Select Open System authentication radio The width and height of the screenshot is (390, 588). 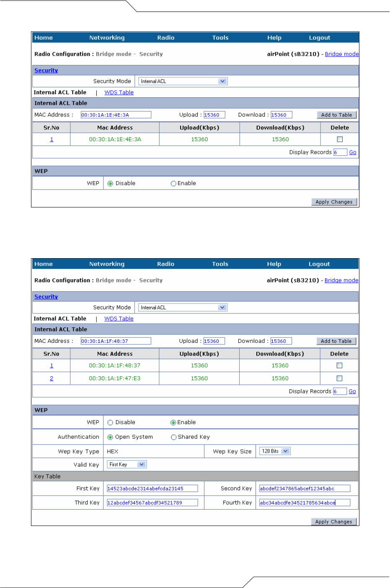(x=111, y=437)
